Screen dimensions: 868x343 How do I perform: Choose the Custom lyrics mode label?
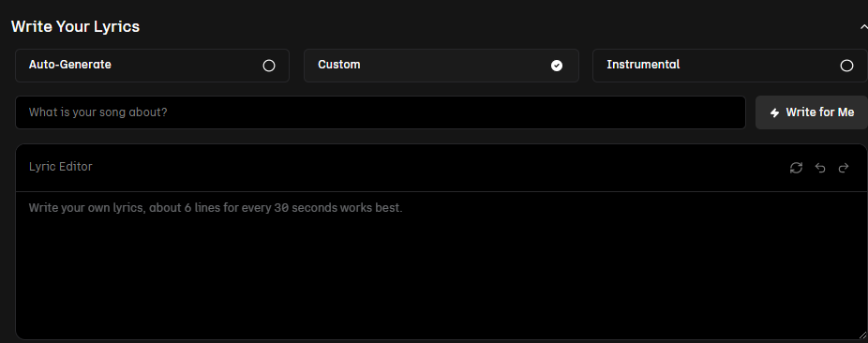338,65
